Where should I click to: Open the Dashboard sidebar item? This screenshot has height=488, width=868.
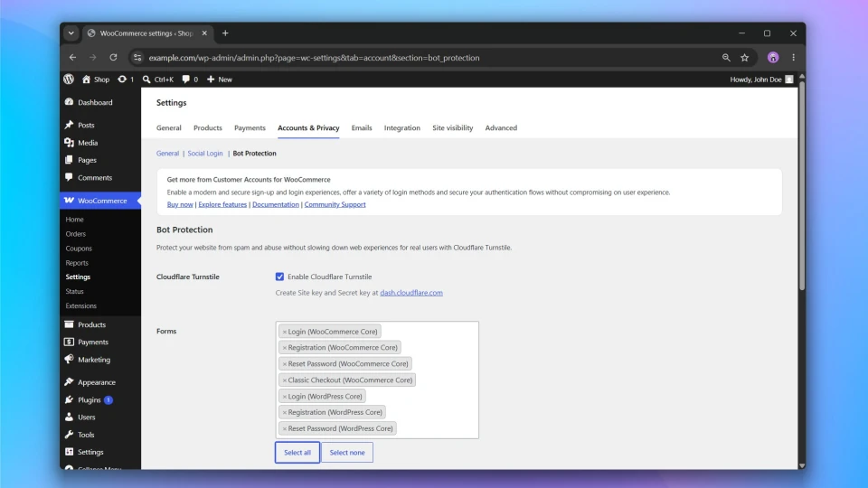(89, 102)
